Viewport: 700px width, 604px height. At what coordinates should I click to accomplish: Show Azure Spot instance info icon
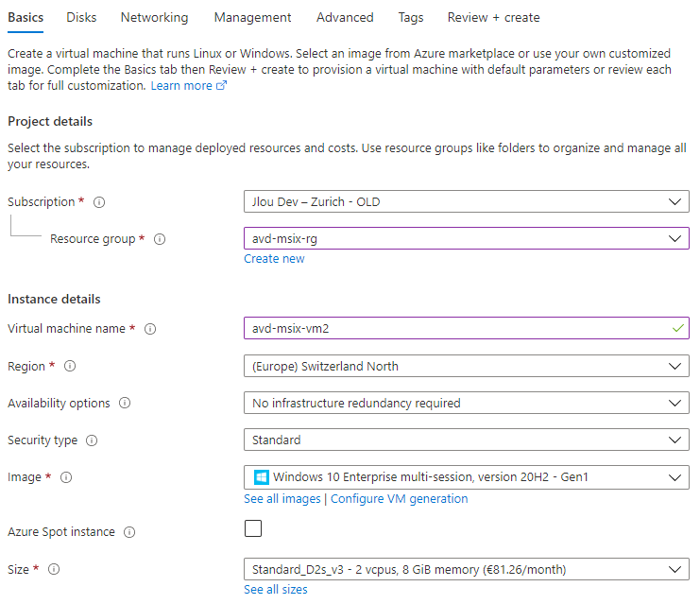point(129,532)
